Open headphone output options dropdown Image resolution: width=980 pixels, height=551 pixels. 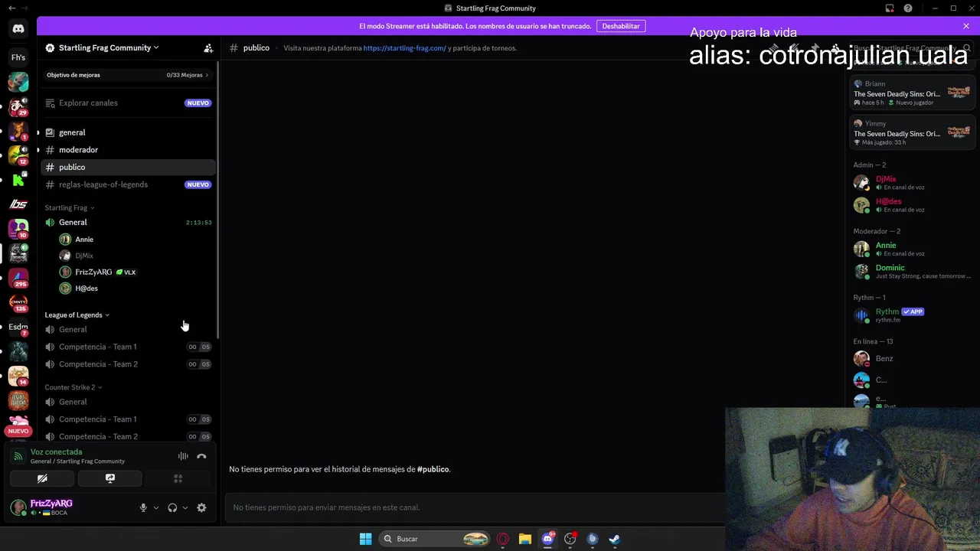click(x=185, y=507)
